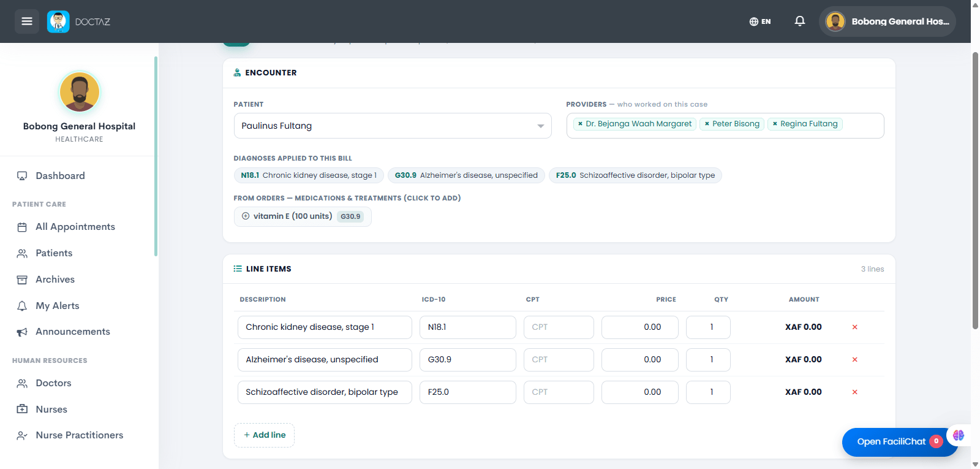Viewport: 980px width, 469px height.
Task: Click the plus icon on vitamin E chip
Action: pos(246,216)
